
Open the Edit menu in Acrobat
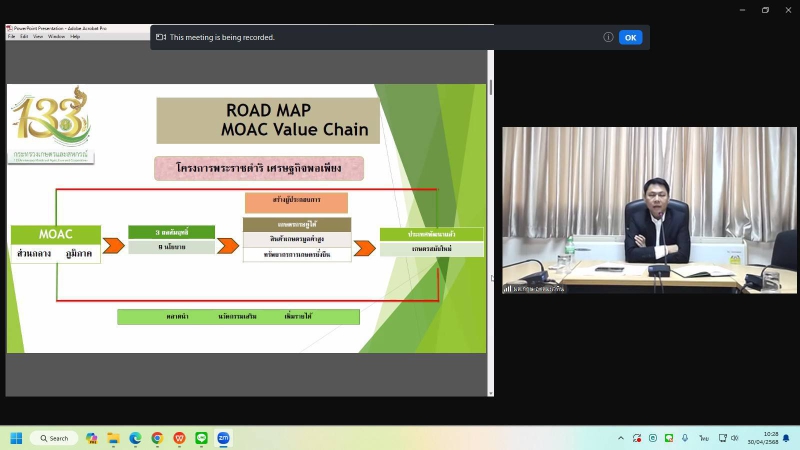pos(24,36)
